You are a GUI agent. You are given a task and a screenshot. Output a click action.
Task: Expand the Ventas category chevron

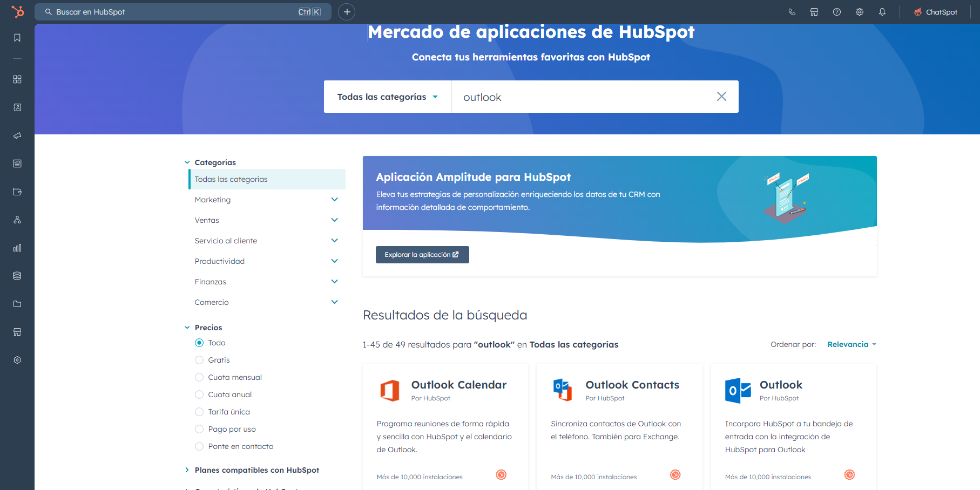(x=334, y=220)
